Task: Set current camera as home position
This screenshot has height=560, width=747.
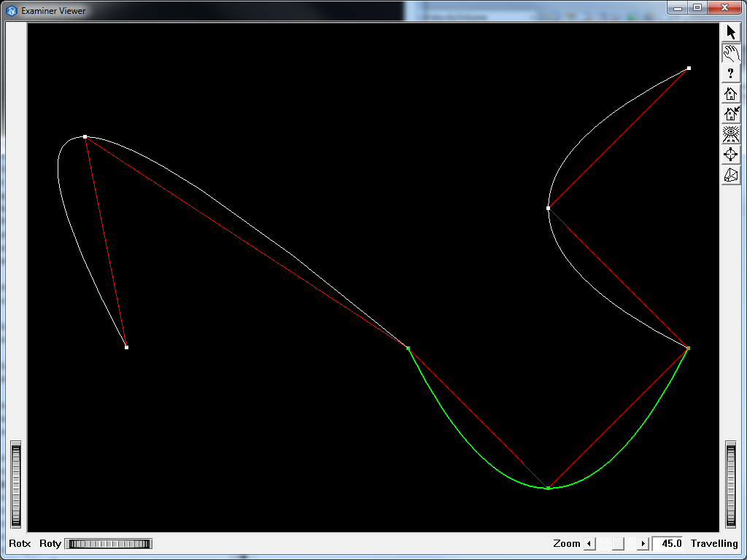Action: 730,113
